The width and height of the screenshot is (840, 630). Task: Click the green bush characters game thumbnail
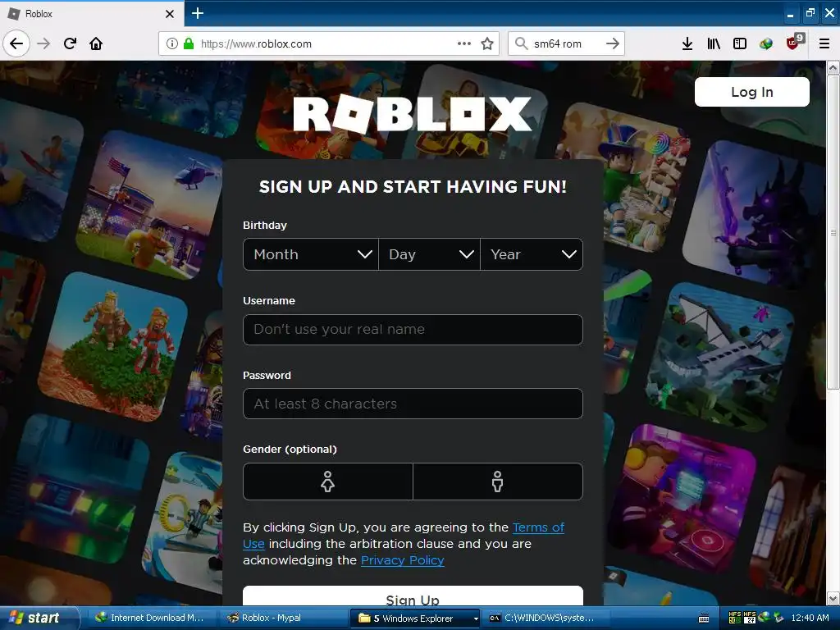tap(113, 347)
